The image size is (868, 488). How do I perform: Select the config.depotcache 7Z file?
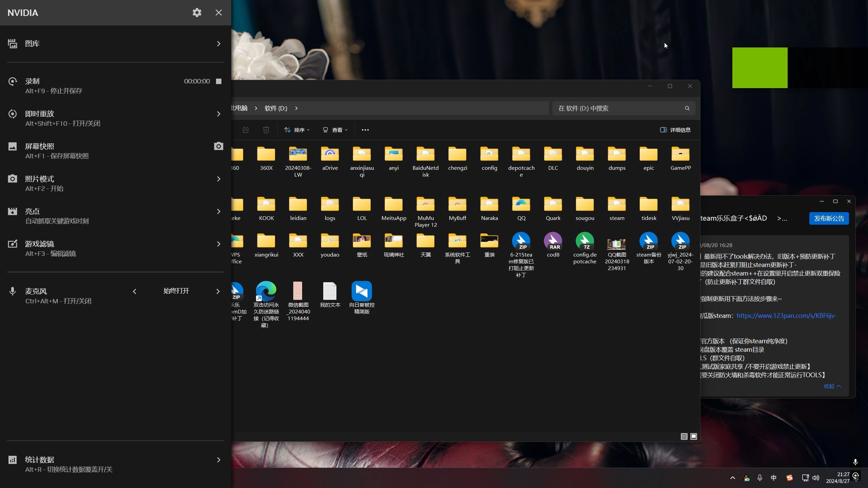coord(585,248)
